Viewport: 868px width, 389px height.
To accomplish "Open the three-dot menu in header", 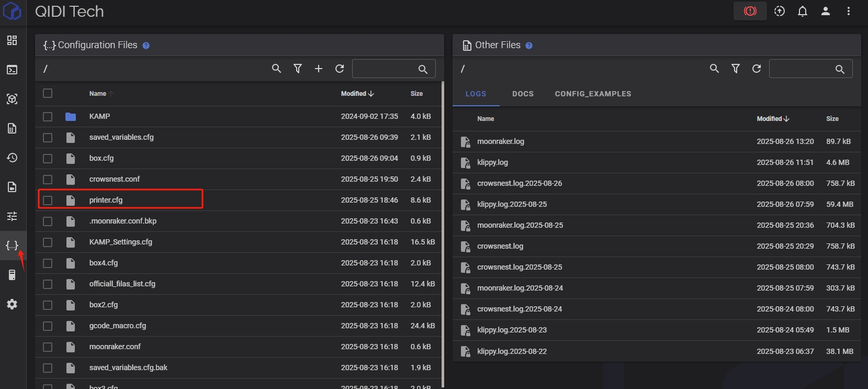I will 849,11.
